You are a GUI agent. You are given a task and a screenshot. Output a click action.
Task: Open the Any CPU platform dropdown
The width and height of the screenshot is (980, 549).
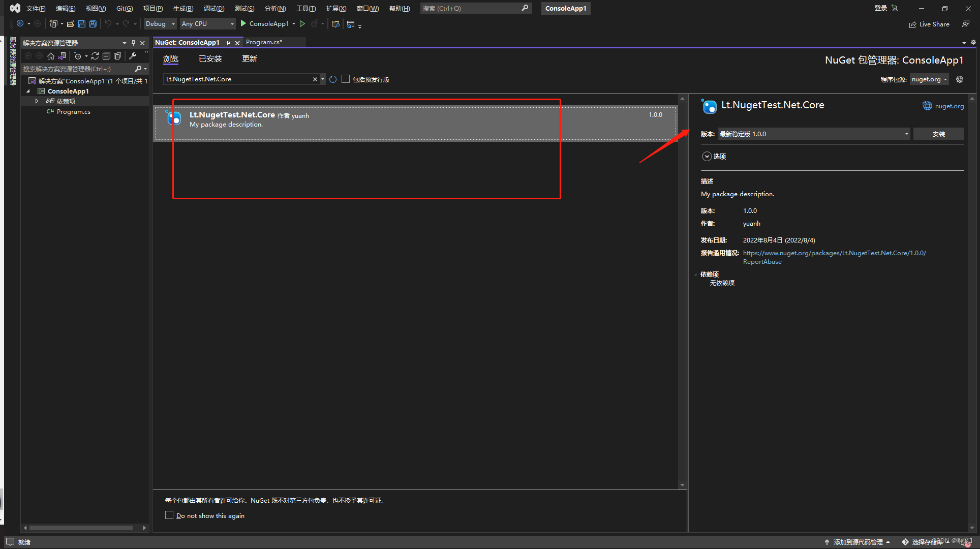tap(207, 24)
